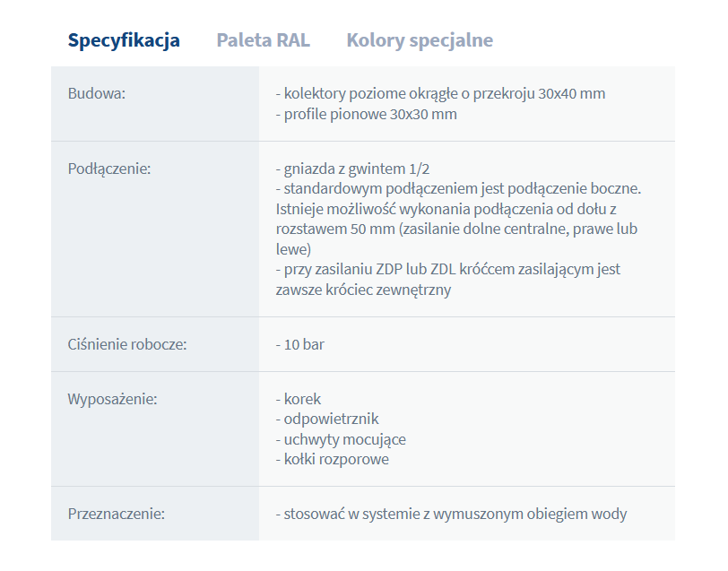Open the Specyfikacja tab
Screen dimensions: 728x571
124,40
